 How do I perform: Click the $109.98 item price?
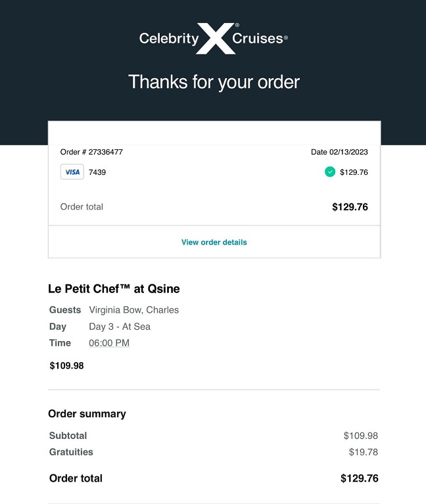(66, 366)
